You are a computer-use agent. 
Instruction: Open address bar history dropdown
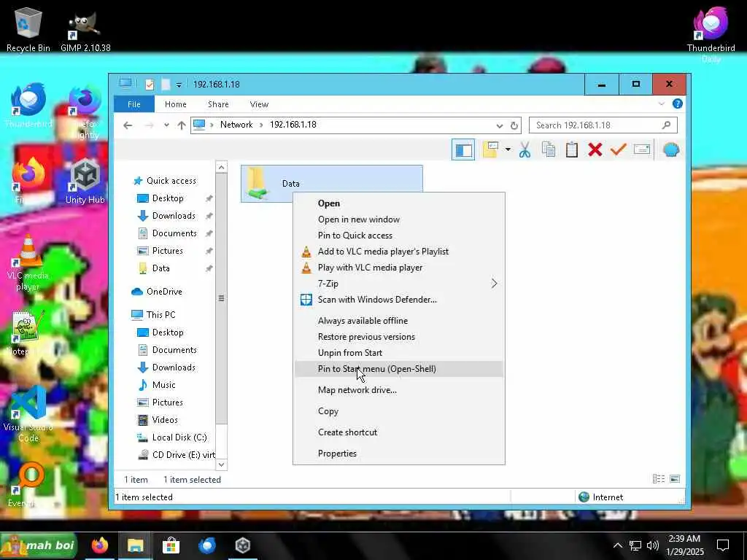[499, 125]
